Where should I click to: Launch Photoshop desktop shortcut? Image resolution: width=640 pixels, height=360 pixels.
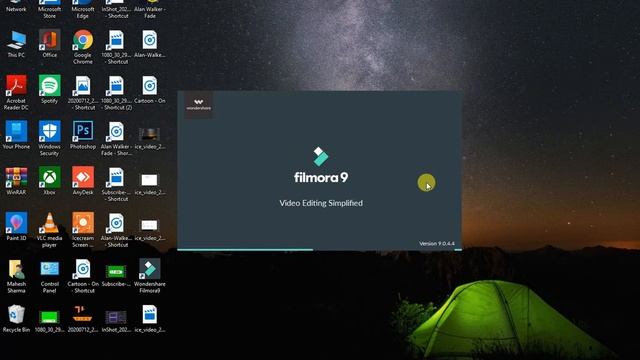click(x=83, y=135)
